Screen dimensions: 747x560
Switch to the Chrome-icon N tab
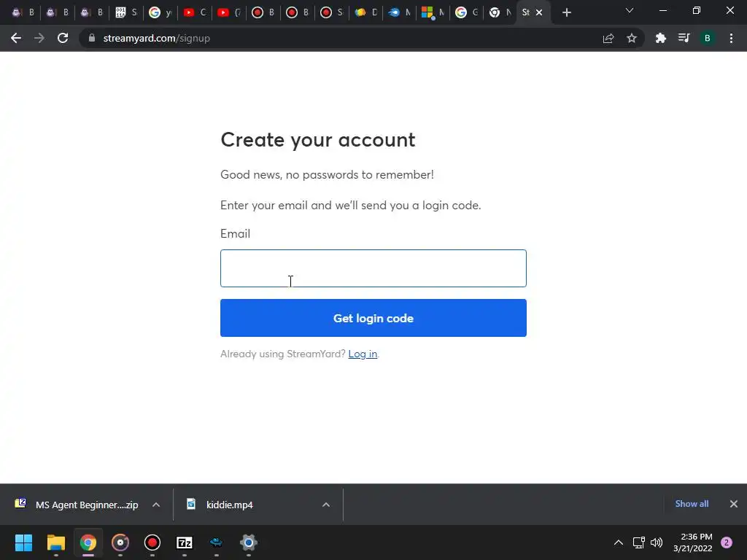500,12
